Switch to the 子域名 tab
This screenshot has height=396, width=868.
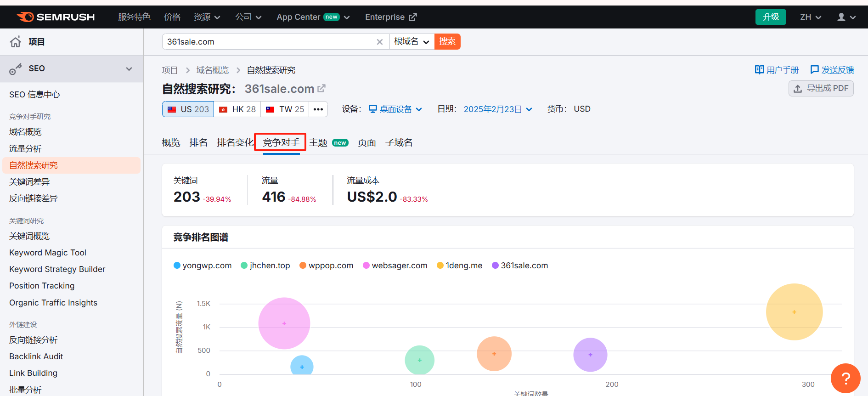[399, 143]
